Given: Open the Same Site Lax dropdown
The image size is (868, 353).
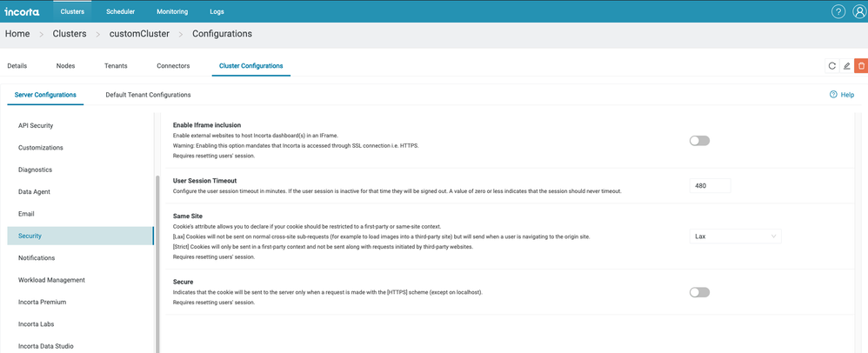Looking at the screenshot, I should coord(735,236).
